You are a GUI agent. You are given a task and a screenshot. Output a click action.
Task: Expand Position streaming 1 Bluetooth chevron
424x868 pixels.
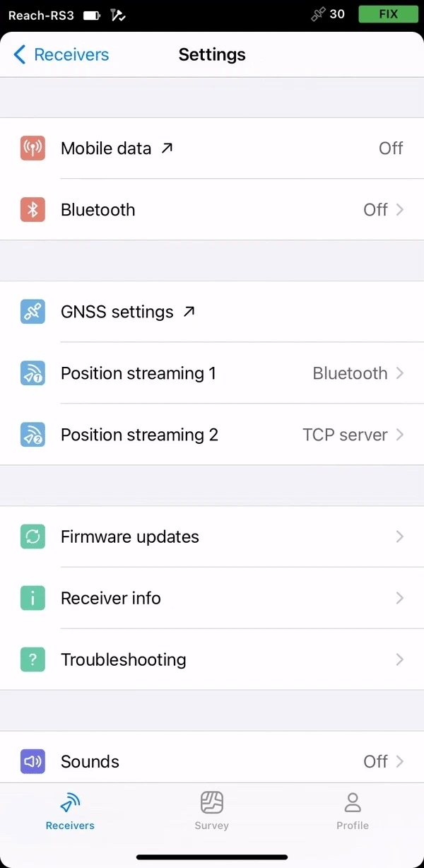(x=400, y=373)
